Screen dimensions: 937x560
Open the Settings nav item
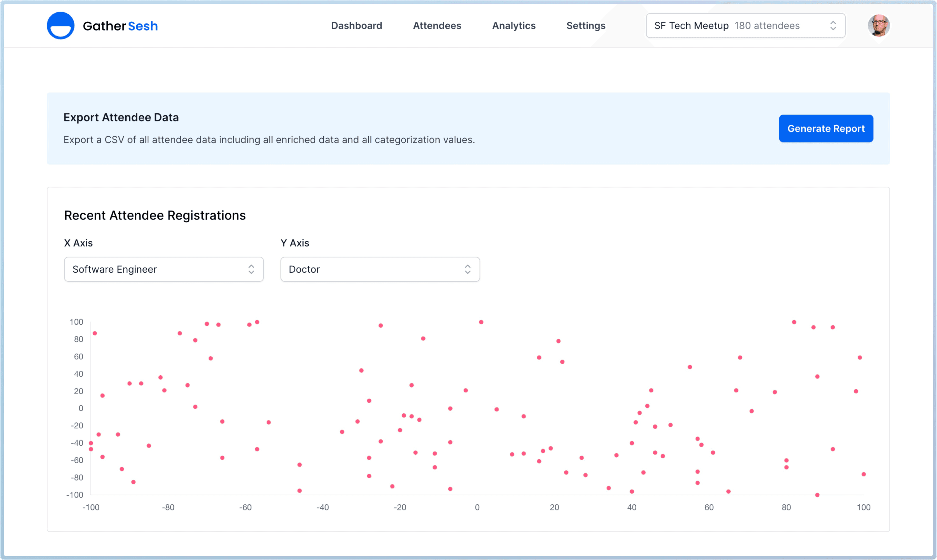586,26
